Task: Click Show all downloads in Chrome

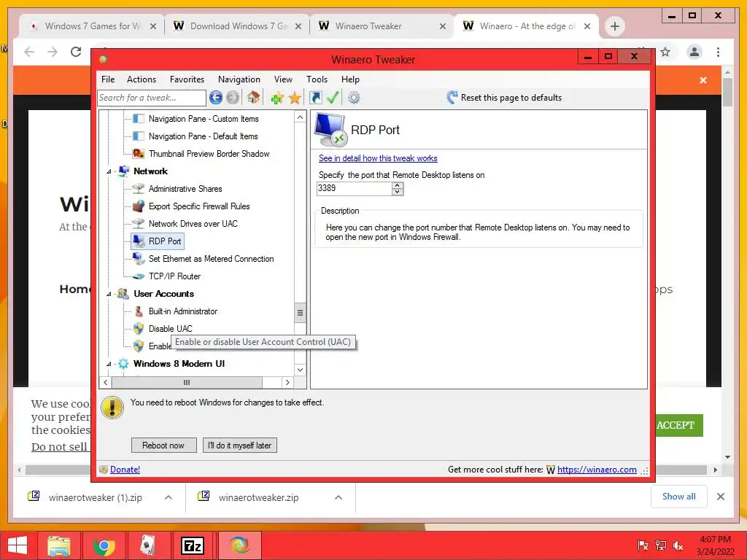Action: [x=679, y=497]
